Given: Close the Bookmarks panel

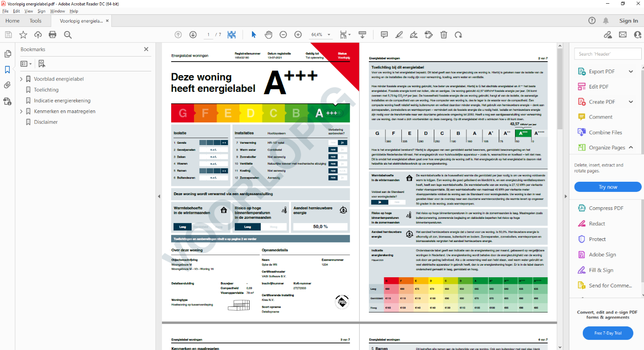Looking at the screenshot, I should click(146, 49).
